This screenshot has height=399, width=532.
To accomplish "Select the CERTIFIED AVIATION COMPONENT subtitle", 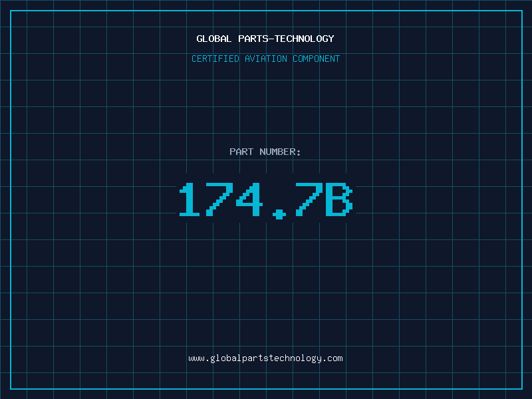I will pyautogui.click(x=265, y=59).
